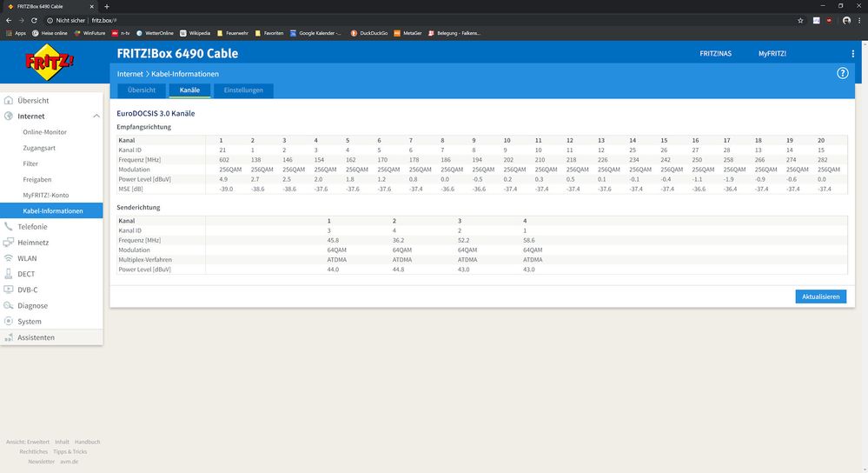
Task: Click the Telefonie phone icon
Action: coord(9,227)
